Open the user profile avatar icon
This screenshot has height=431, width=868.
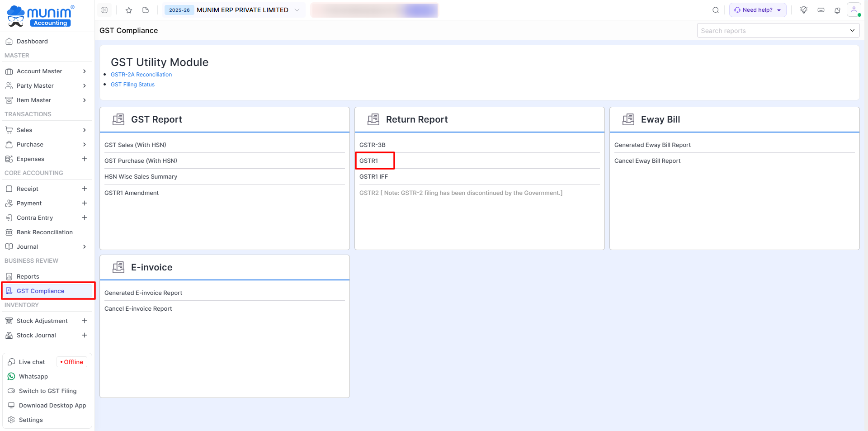(x=854, y=9)
